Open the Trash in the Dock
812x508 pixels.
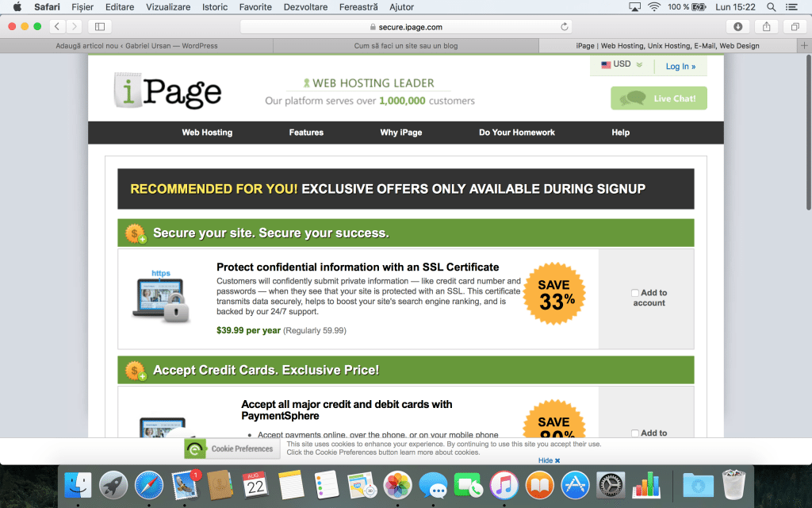(x=733, y=486)
